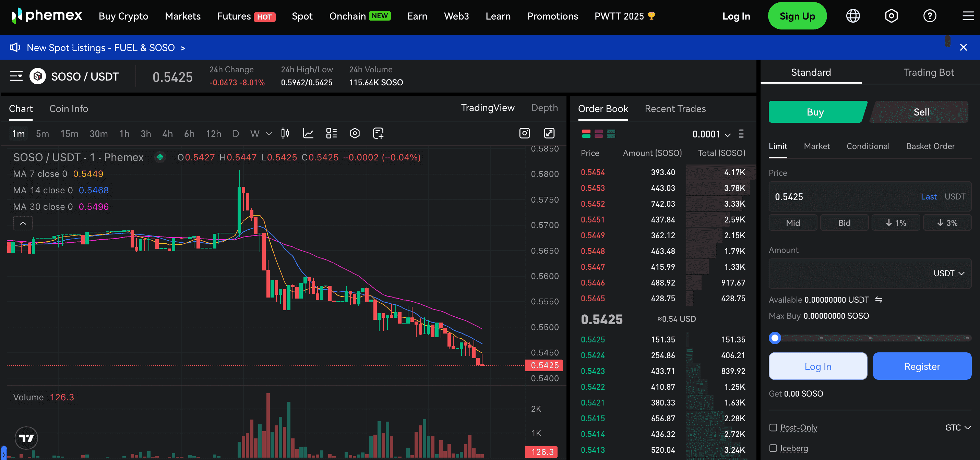Image resolution: width=980 pixels, height=460 pixels.
Task: Open the USDT amount unit dropdown
Action: 948,273
